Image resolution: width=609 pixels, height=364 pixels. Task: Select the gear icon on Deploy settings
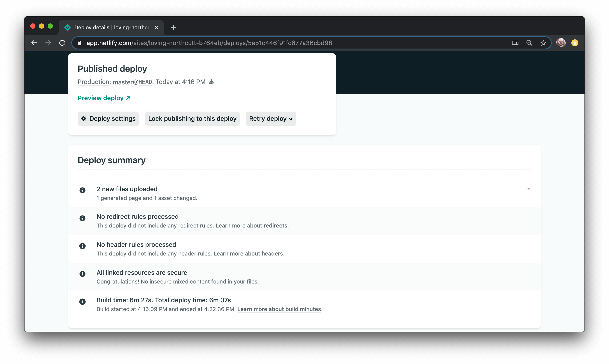83,119
